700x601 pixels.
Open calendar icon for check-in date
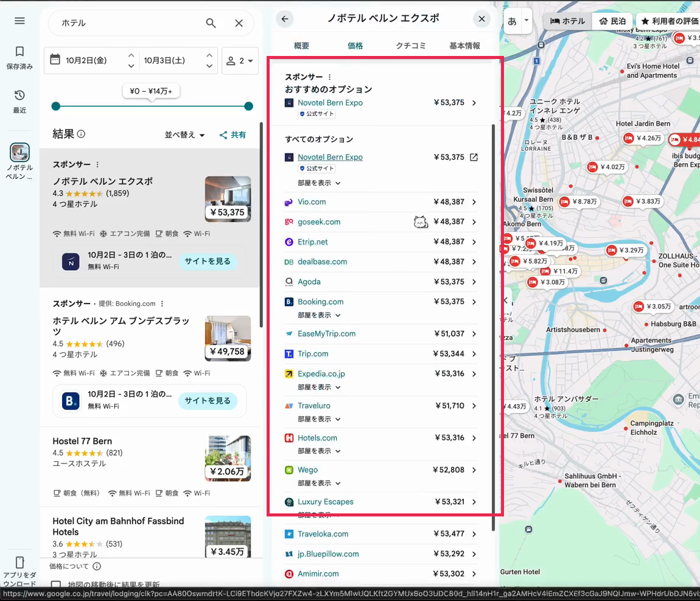pos(55,60)
